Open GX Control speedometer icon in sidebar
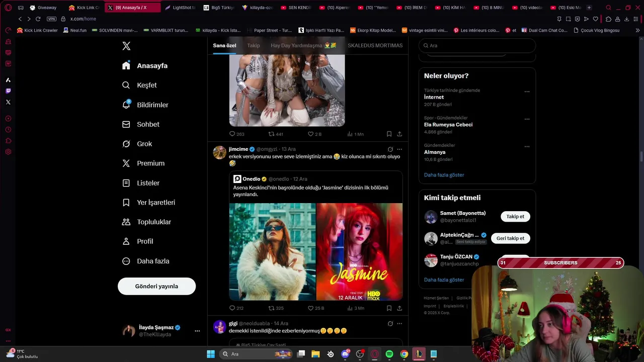Viewport: 644px width, 362px height. (x=8, y=30)
